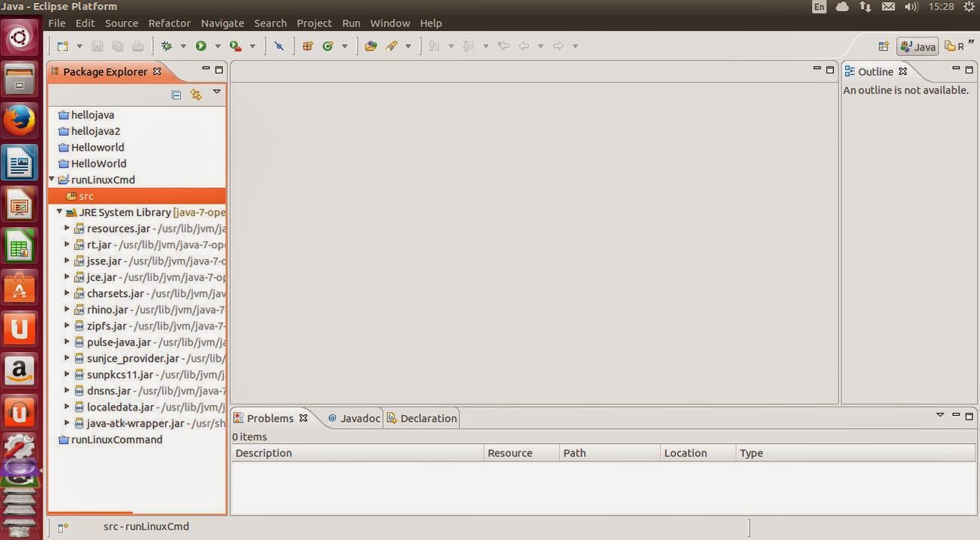
Task: Toggle Skip All Breakpoints in the toolbar
Action: click(278, 45)
